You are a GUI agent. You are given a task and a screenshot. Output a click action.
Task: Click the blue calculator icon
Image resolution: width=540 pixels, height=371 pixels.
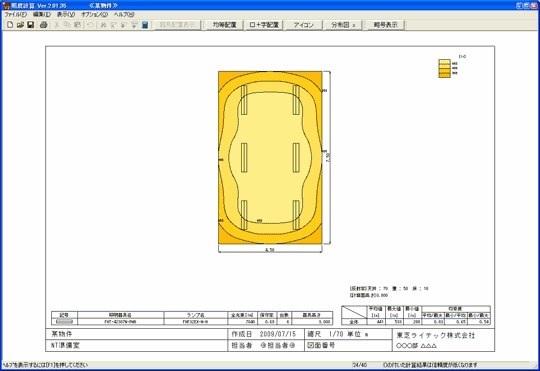(145, 25)
